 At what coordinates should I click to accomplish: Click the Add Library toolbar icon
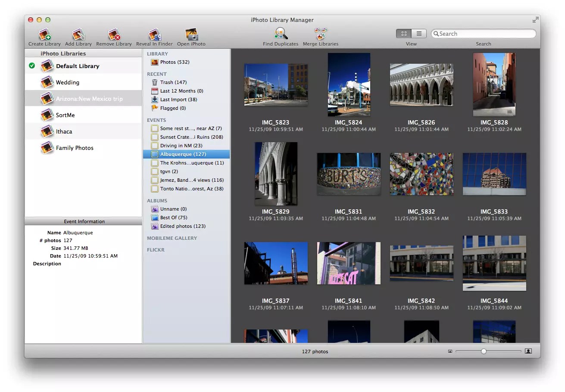(x=78, y=35)
